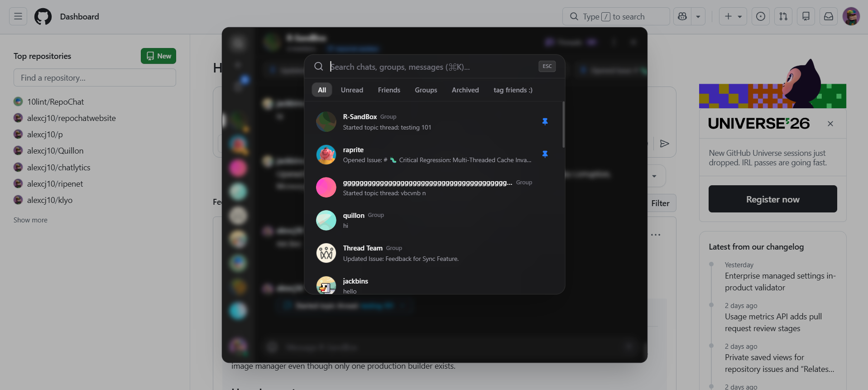This screenshot has width=868, height=390.
Task: Switch to the Archived filter tab
Action: click(465, 90)
